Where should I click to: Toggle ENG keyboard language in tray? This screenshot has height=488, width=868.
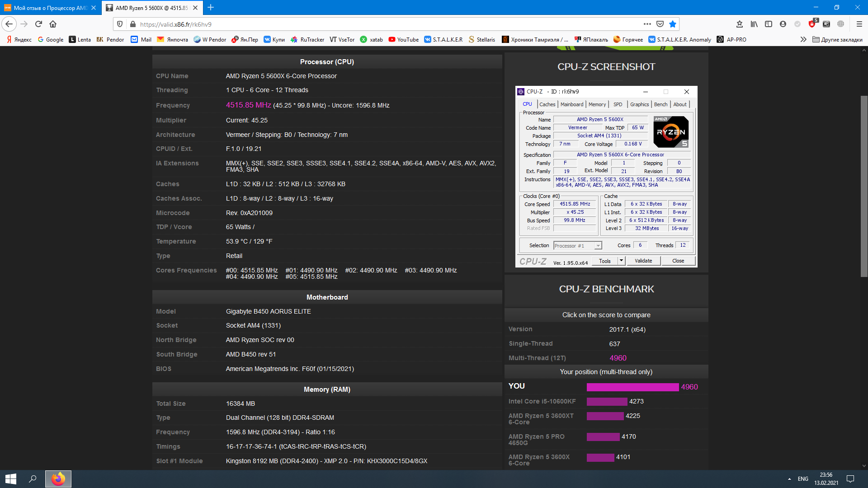(x=803, y=479)
